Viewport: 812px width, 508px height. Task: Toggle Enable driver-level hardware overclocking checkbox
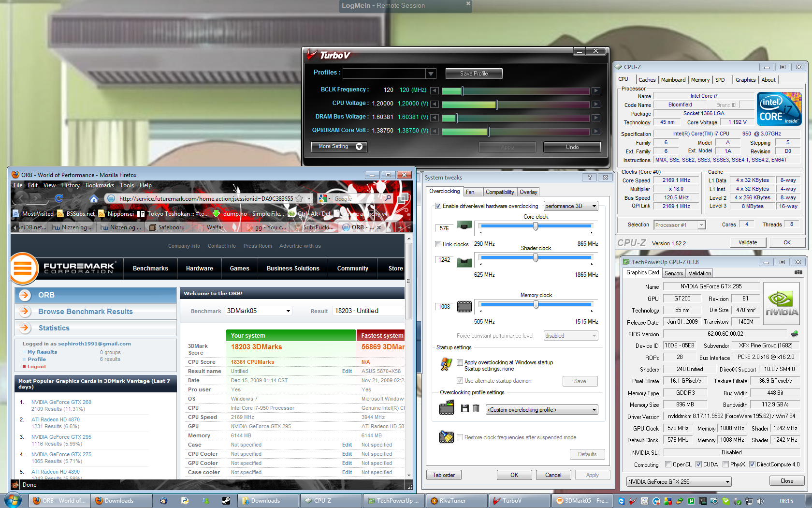click(x=438, y=206)
